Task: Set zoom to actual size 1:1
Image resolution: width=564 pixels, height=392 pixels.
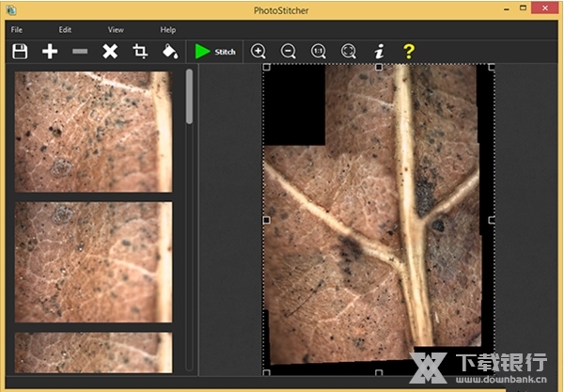Action: pyautogui.click(x=319, y=52)
